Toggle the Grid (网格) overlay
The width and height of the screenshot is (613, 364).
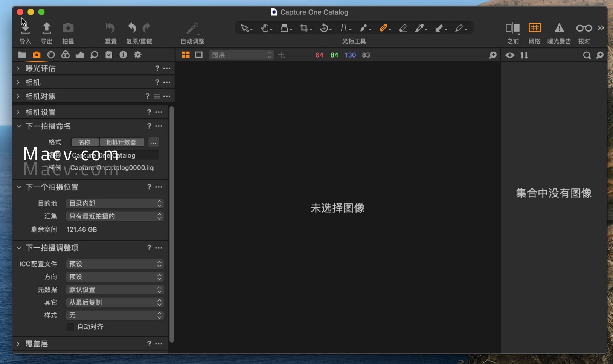(535, 28)
